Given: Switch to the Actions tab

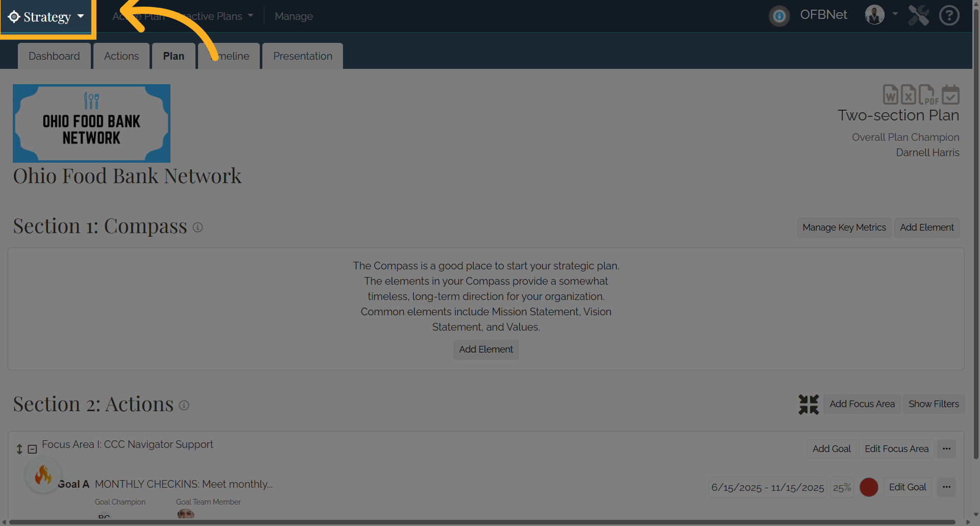Looking at the screenshot, I should [121, 56].
